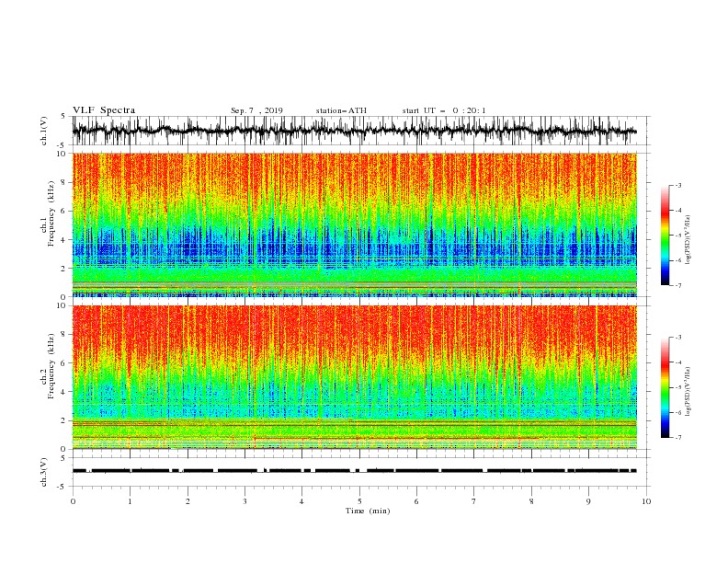728x563 pixels.
Task: Click time axis tick label "8"
Action: pyautogui.click(x=531, y=501)
